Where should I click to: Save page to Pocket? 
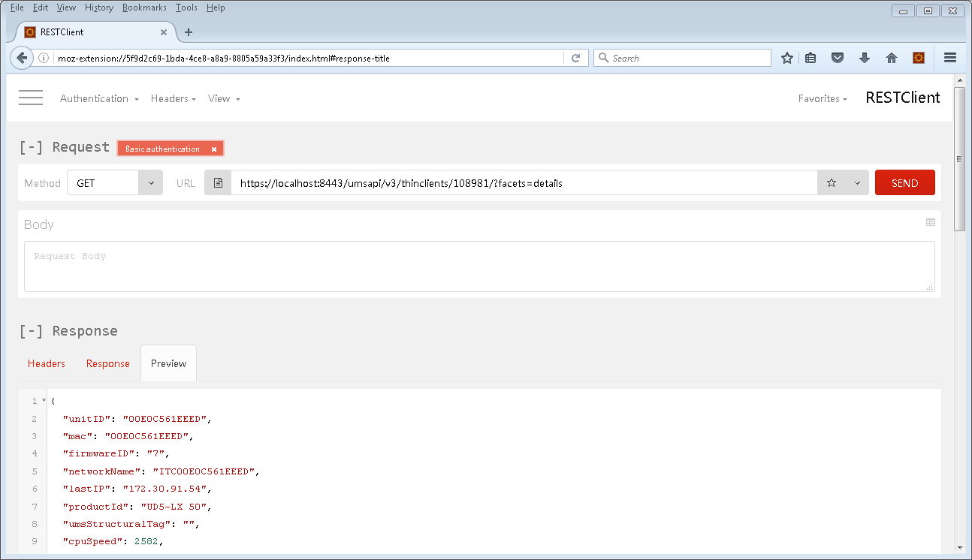point(837,58)
